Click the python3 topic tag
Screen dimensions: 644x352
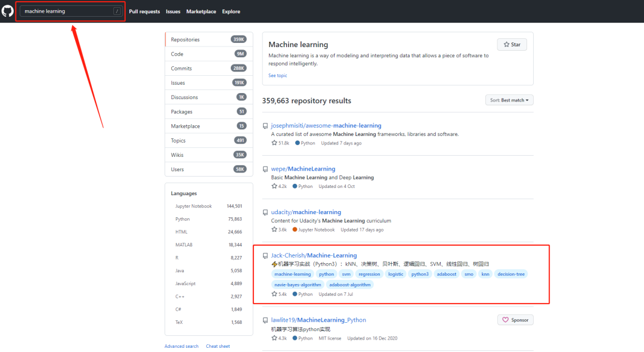click(420, 274)
